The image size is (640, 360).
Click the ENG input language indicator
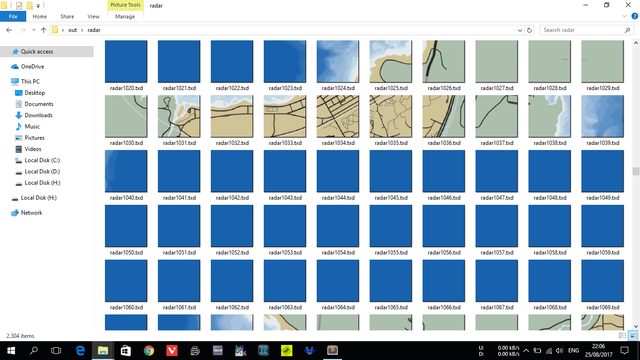[573, 351]
